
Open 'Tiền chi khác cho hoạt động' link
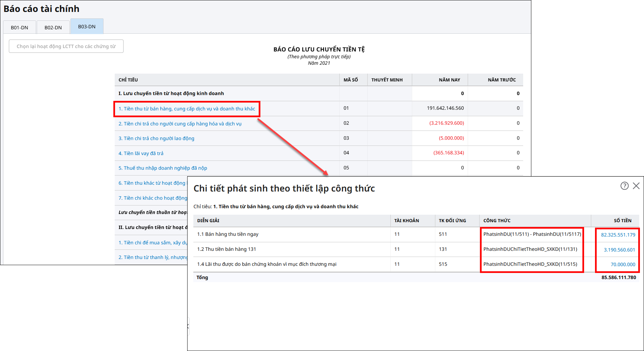click(x=152, y=198)
